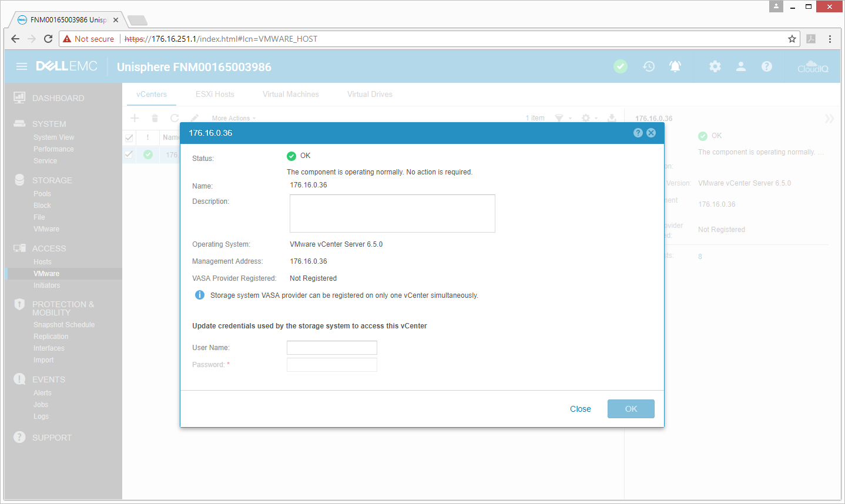Click the edit pencil icon in toolbar
Image resolution: width=845 pixels, height=504 pixels.
tap(195, 118)
